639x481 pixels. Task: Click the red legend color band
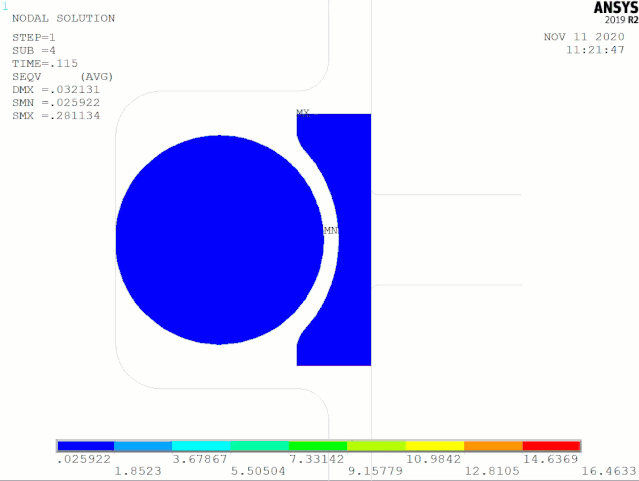click(x=551, y=446)
